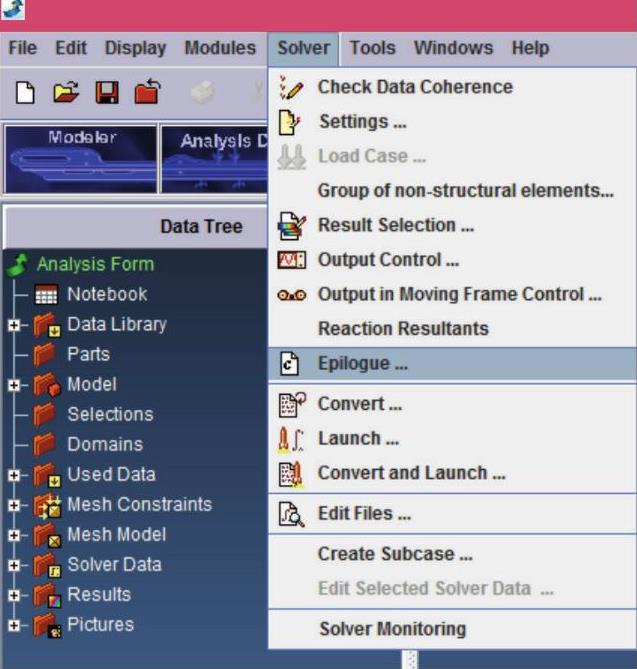Image resolution: width=637 pixels, height=669 pixels.
Task: Open Result Selection from the Solver menu
Action: pos(396,225)
